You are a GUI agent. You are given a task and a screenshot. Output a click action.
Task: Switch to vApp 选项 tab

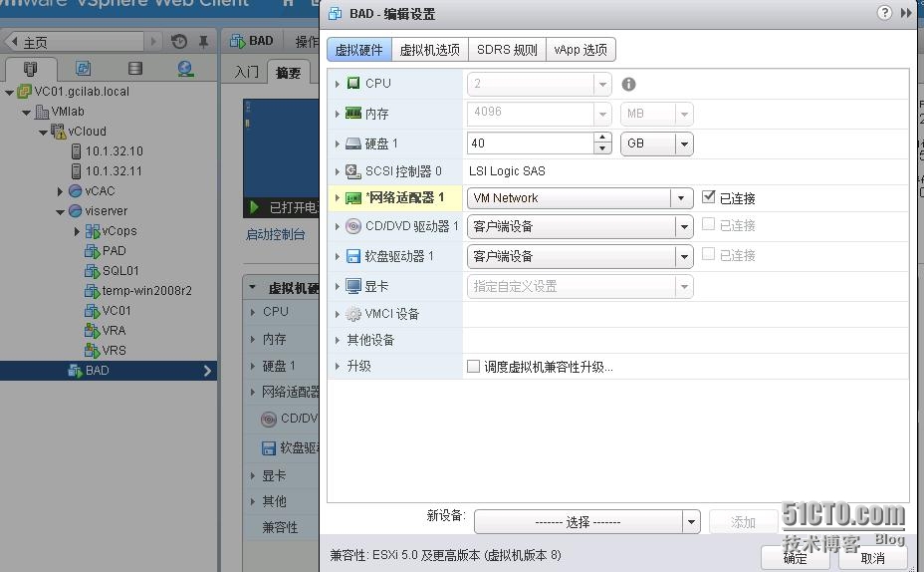pyautogui.click(x=580, y=50)
